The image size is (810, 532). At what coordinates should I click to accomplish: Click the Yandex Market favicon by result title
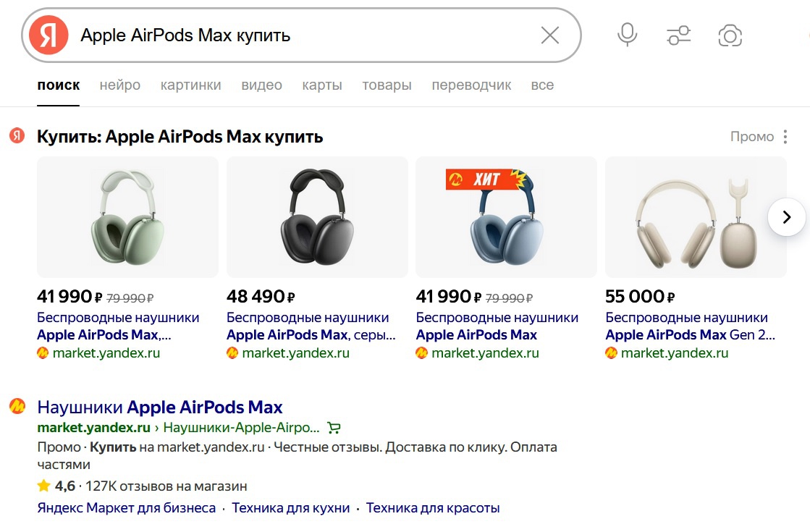click(17, 407)
